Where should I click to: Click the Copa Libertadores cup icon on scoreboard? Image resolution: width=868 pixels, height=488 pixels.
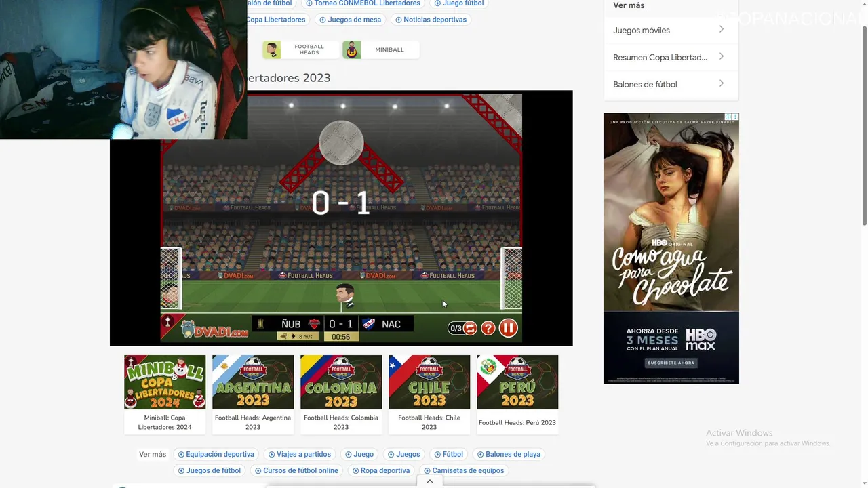260,324
